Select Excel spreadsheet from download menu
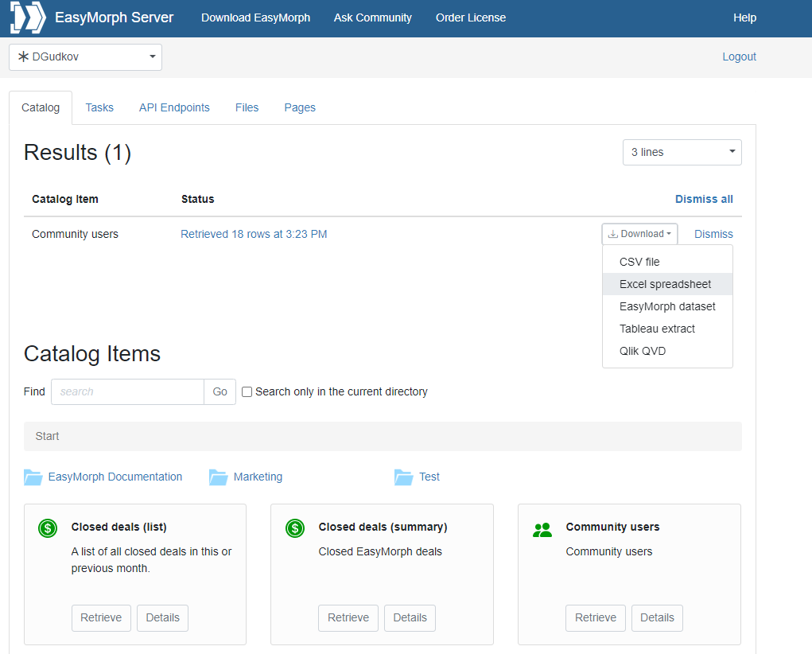Image resolution: width=812 pixels, height=654 pixels. [665, 284]
